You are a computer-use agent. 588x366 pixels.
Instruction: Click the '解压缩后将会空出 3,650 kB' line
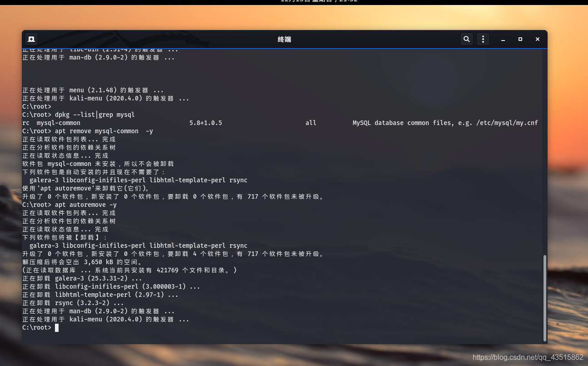pyautogui.click(x=82, y=262)
